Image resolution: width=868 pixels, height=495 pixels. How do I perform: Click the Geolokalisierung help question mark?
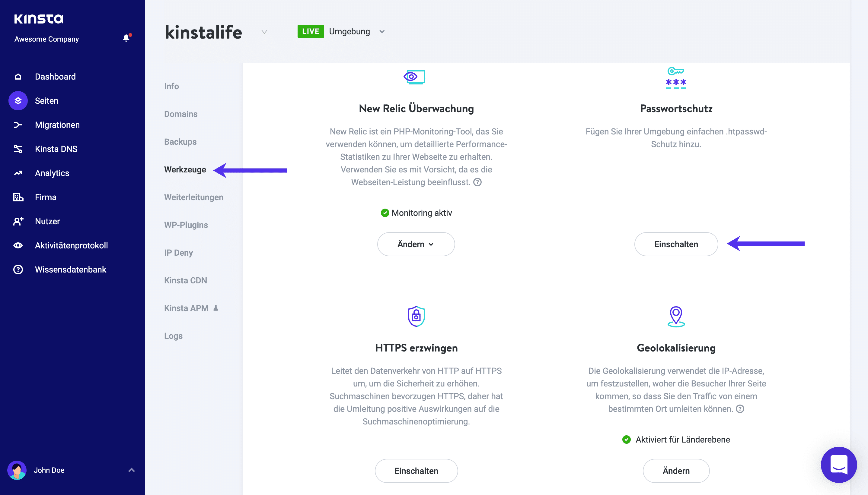[740, 409]
